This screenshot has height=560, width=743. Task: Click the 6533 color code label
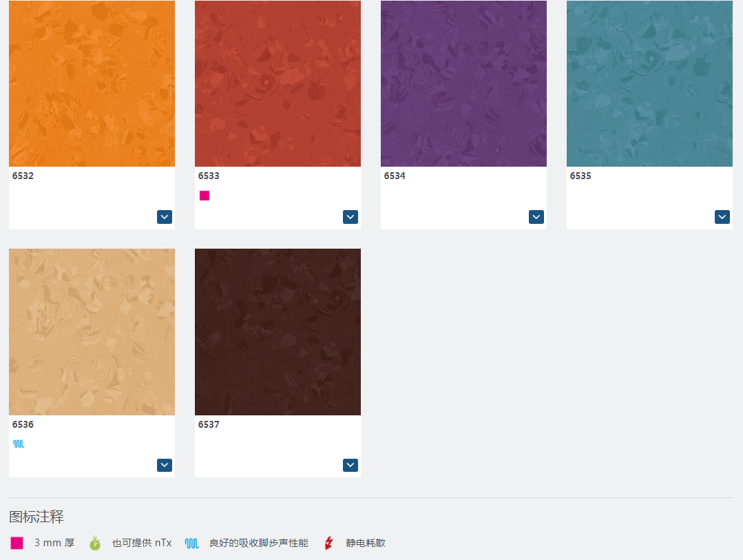[209, 176]
